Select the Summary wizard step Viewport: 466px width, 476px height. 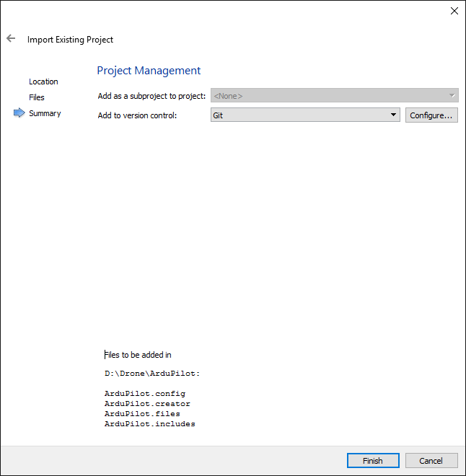45,113
